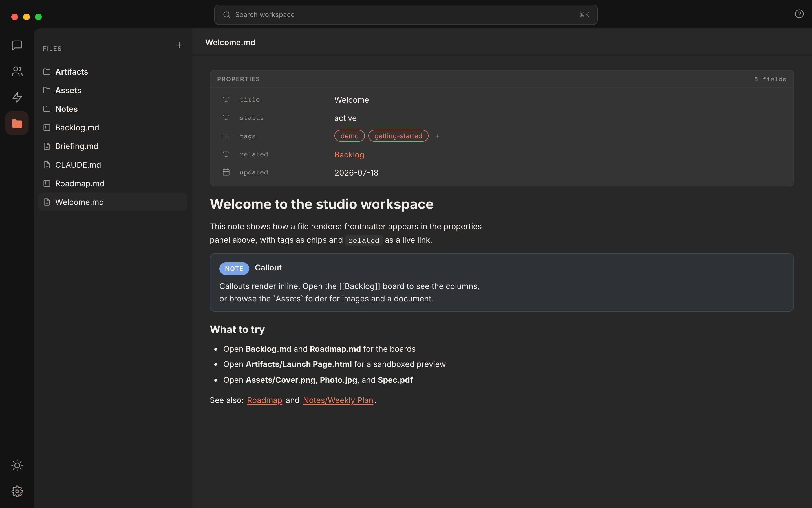This screenshot has height=508, width=812.
Task: Open Roadmap.md in the file list
Action: click(113, 183)
